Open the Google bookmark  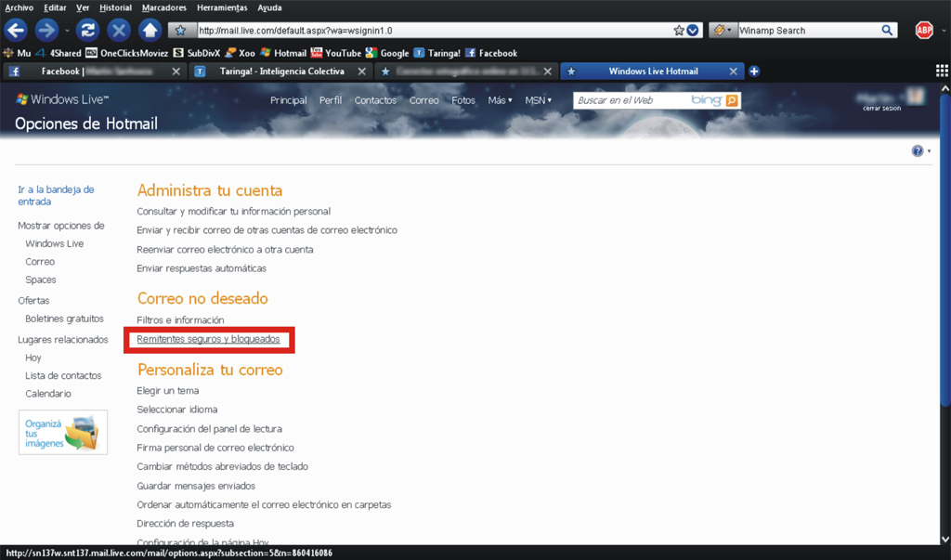[x=387, y=53]
